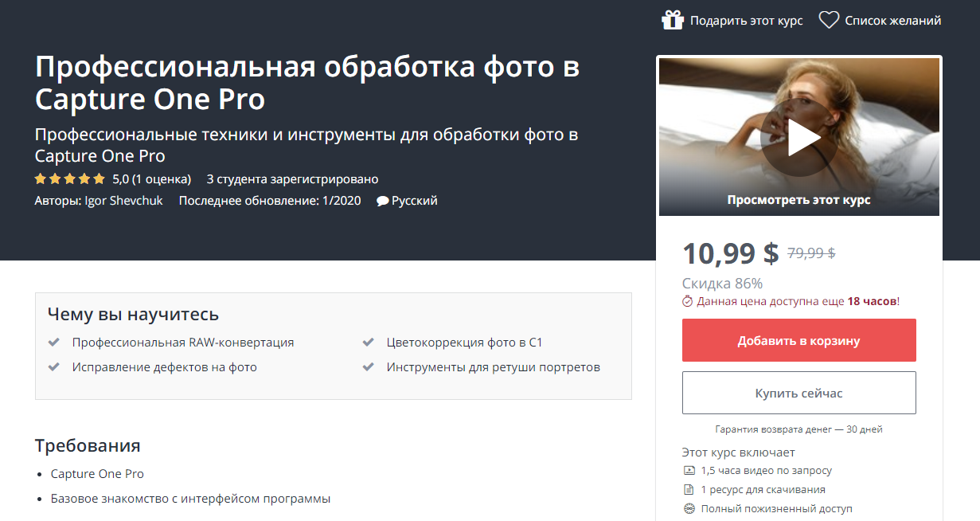Click checkmark beside Цветокоррекция фото в C1
This screenshot has height=521, width=980.
369,343
